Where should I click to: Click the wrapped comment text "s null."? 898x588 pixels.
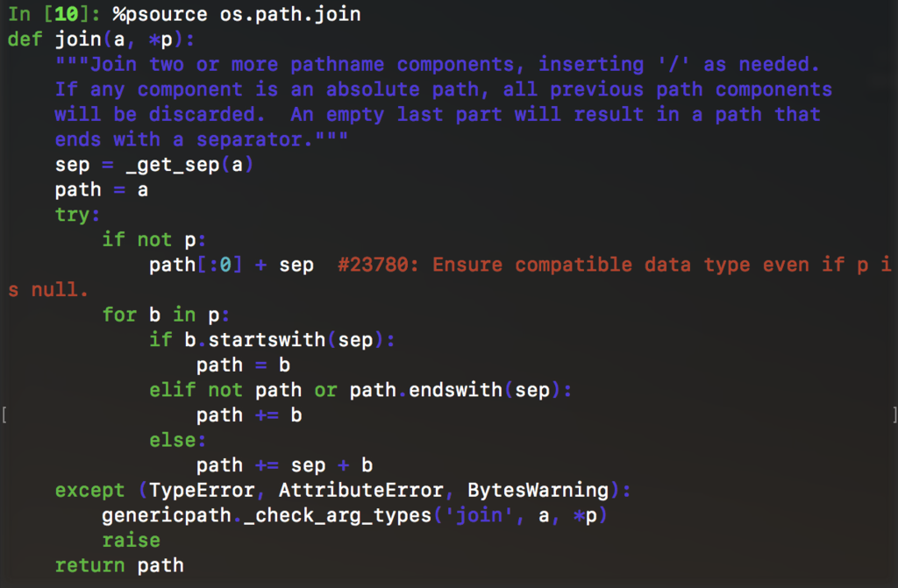point(48,289)
